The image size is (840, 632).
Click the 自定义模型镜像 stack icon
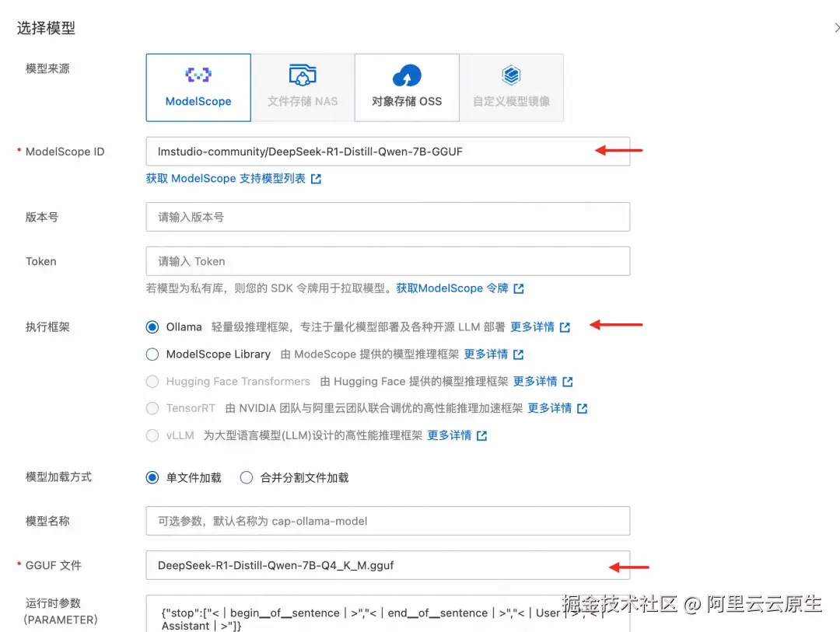[x=511, y=73]
